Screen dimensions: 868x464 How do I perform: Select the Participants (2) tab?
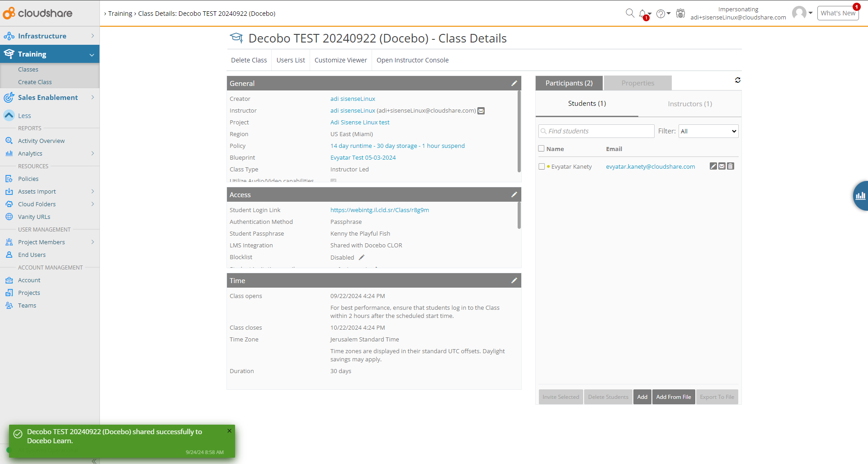click(569, 83)
